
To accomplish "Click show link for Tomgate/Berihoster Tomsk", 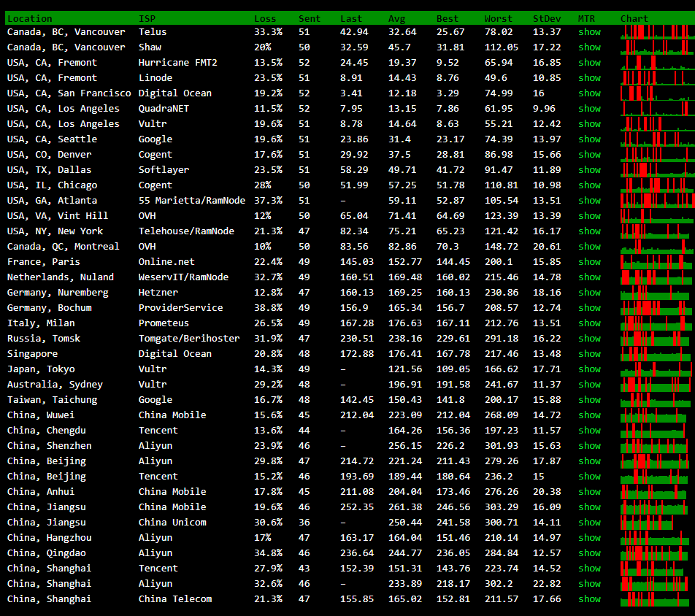I will [x=589, y=339].
